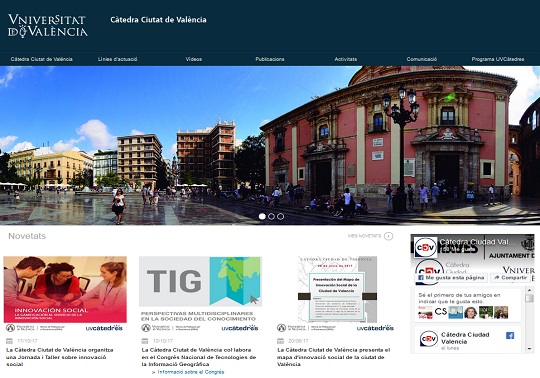Click the calendar icon beside 17/10/17
This screenshot has width=540, height=378.
click(x=9, y=341)
